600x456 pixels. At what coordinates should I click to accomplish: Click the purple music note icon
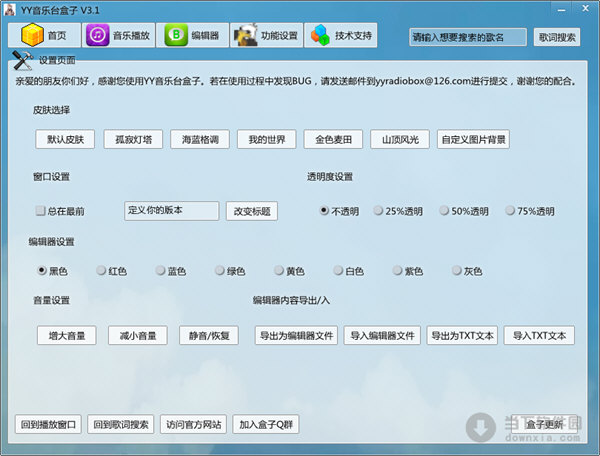point(98,35)
